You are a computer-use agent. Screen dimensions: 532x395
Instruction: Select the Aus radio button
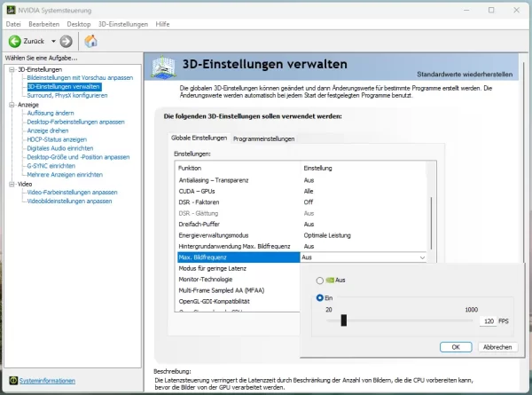(319, 280)
